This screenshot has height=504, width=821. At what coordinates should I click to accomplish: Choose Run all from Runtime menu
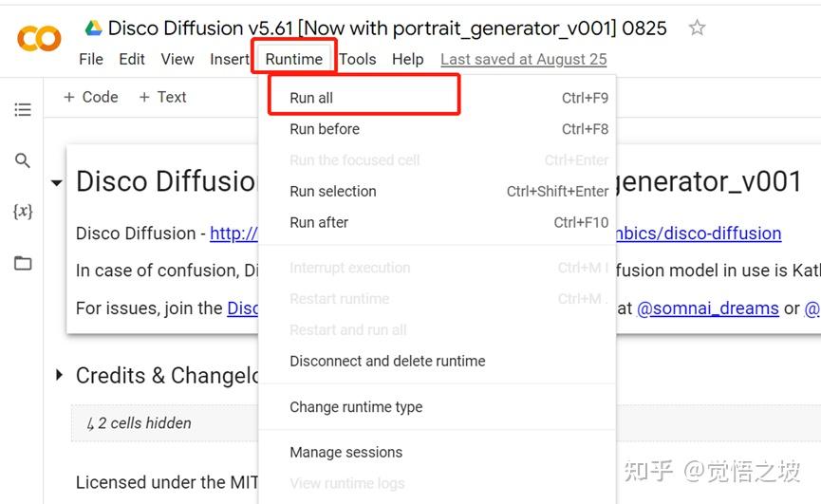(x=438, y=98)
